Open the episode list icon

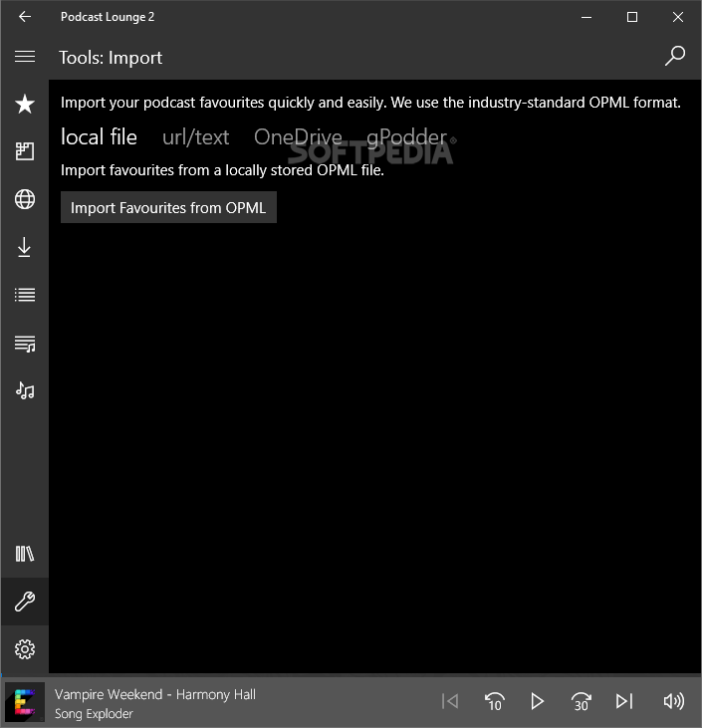click(x=25, y=295)
